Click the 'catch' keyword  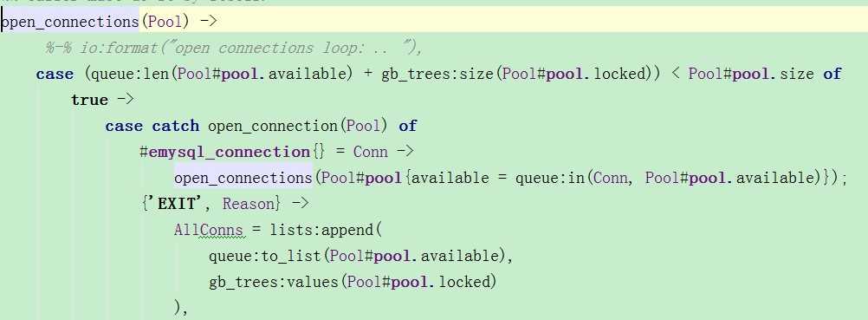click(x=176, y=126)
